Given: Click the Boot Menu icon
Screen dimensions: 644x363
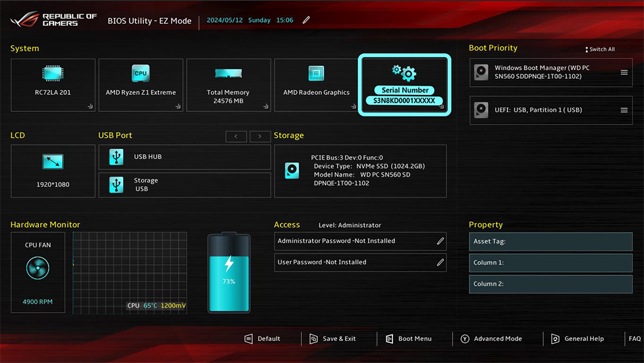Looking at the screenshot, I should (x=389, y=338).
